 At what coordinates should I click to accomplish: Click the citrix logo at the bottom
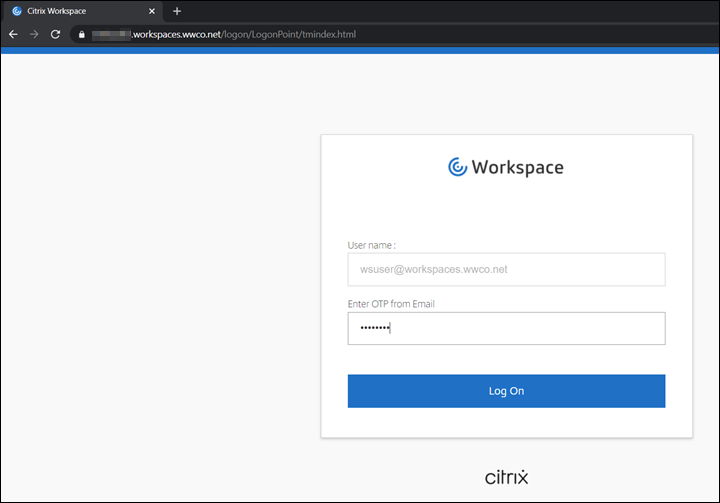click(506, 477)
